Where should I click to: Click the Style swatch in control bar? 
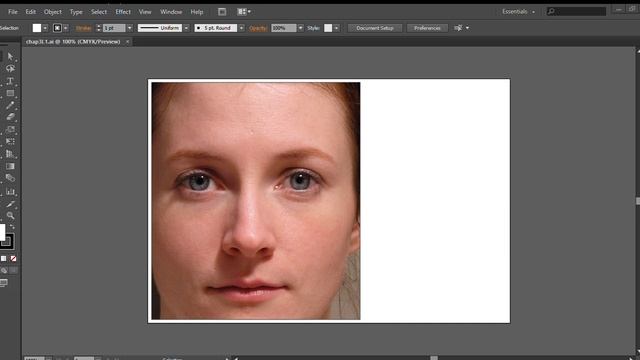coord(328,28)
